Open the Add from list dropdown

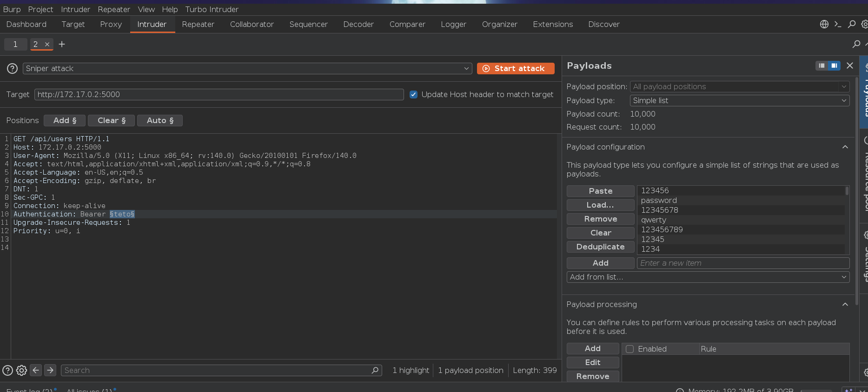(x=708, y=277)
